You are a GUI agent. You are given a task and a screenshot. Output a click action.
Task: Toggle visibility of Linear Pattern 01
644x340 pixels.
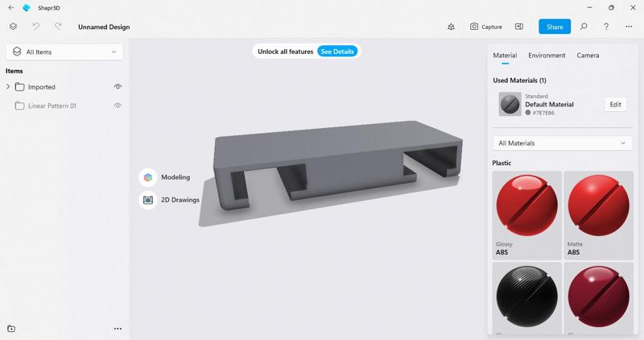118,106
